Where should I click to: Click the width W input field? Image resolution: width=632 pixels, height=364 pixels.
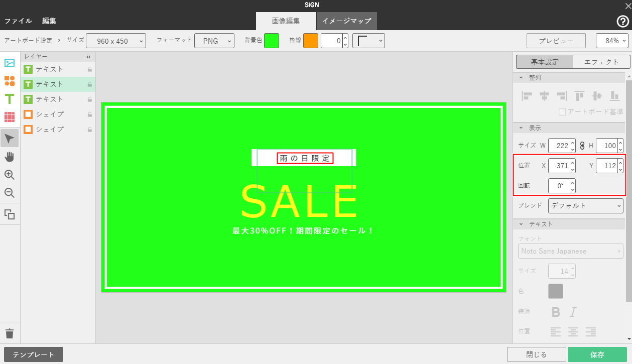pos(559,146)
